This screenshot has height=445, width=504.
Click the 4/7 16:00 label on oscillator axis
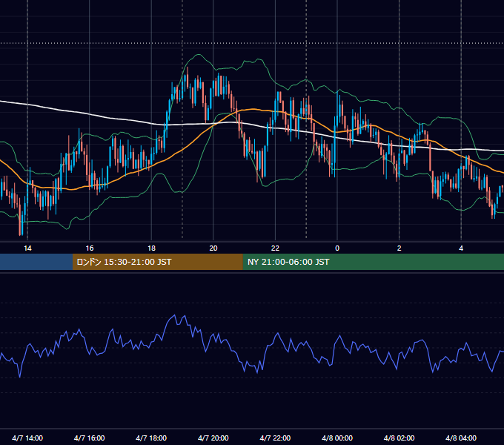(90, 438)
